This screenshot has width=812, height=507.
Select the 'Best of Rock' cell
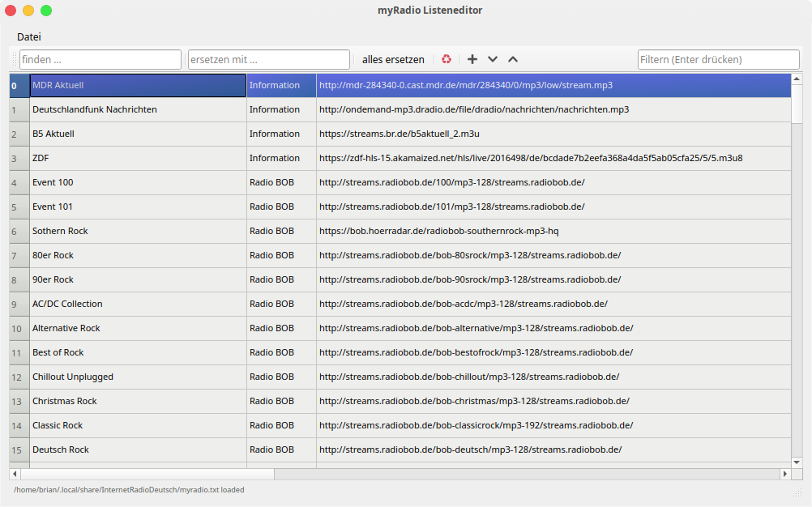(139, 353)
